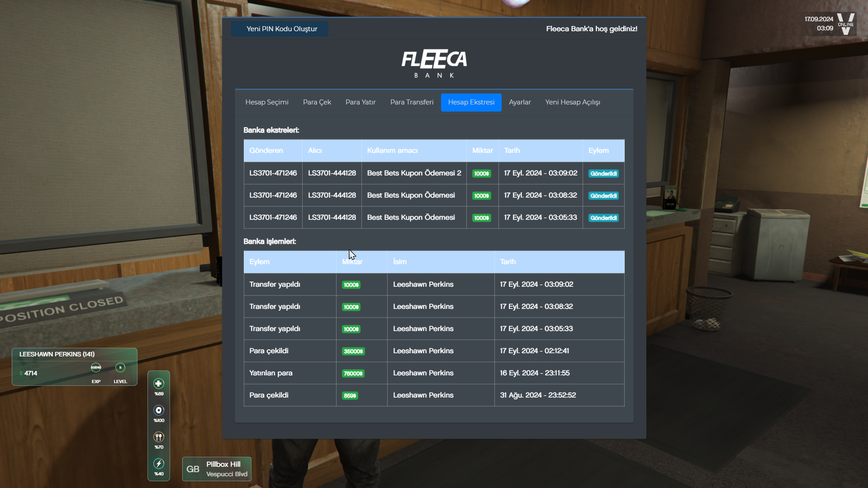Click the EXP circle indicator

(x=96, y=368)
